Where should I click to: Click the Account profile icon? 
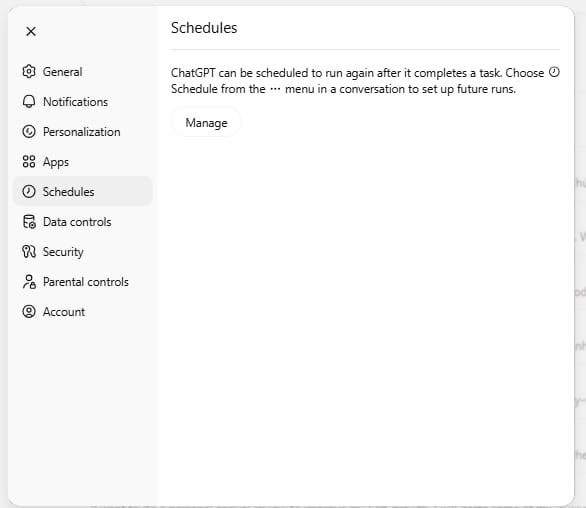pos(29,311)
